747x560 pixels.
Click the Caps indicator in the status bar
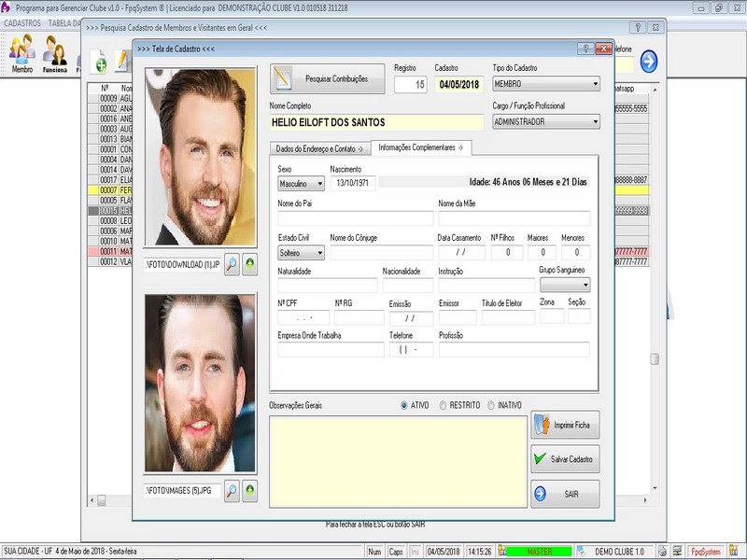coord(396,552)
